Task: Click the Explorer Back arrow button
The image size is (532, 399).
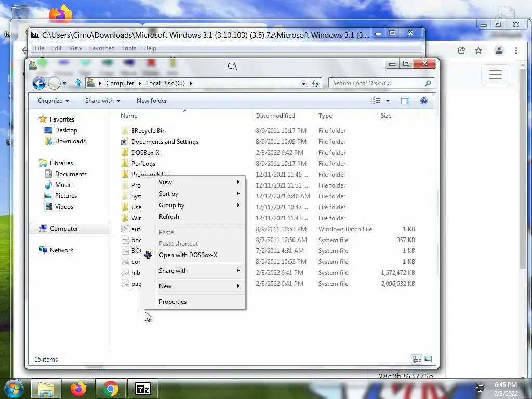Action: (x=39, y=83)
